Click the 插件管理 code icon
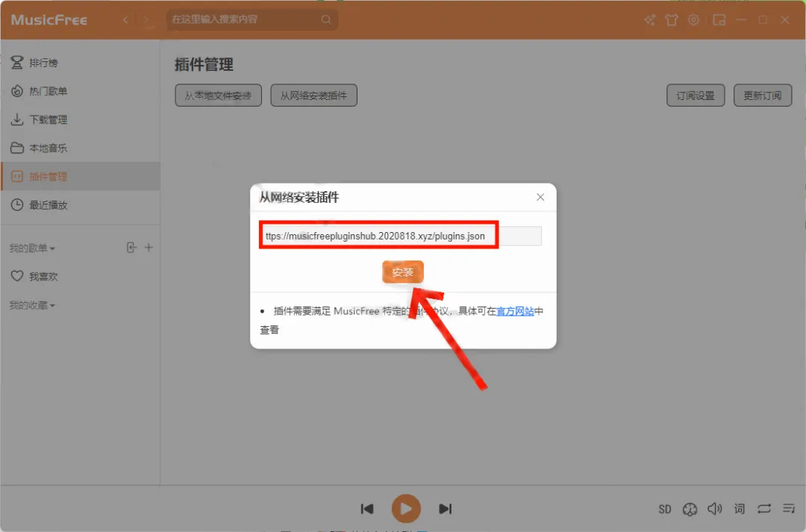Viewport: 806px width, 532px height. coord(17,176)
